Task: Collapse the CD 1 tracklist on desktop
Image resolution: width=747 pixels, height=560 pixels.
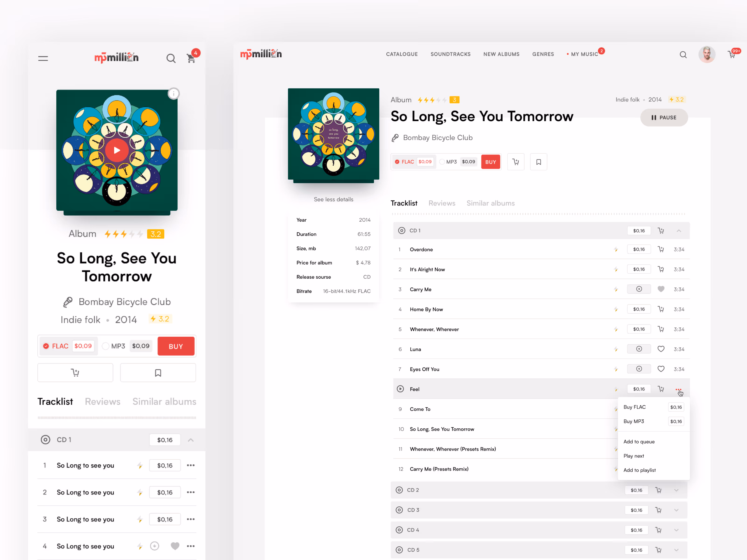Action: click(x=679, y=231)
